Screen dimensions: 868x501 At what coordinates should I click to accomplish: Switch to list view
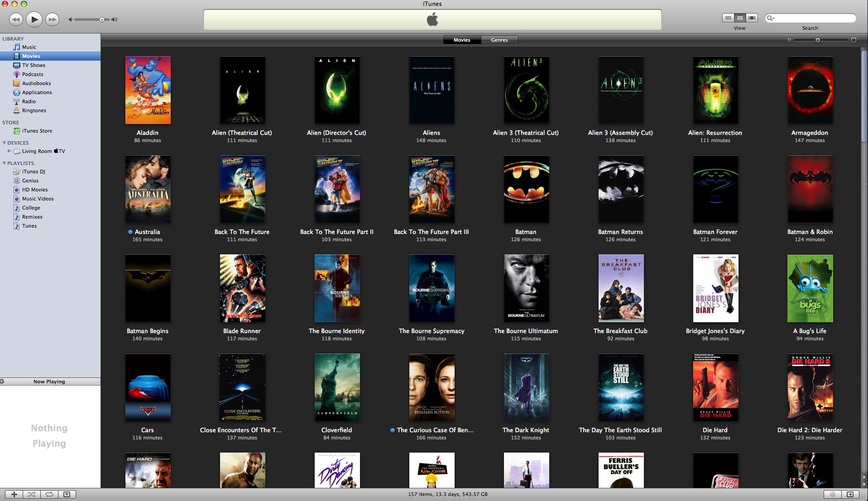tap(728, 18)
